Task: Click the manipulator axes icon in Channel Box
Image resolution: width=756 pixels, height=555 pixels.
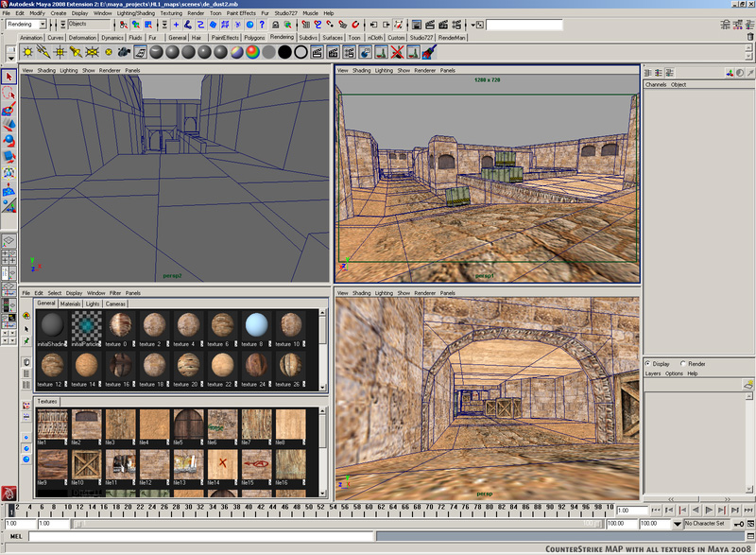Action: (x=730, y=73)
